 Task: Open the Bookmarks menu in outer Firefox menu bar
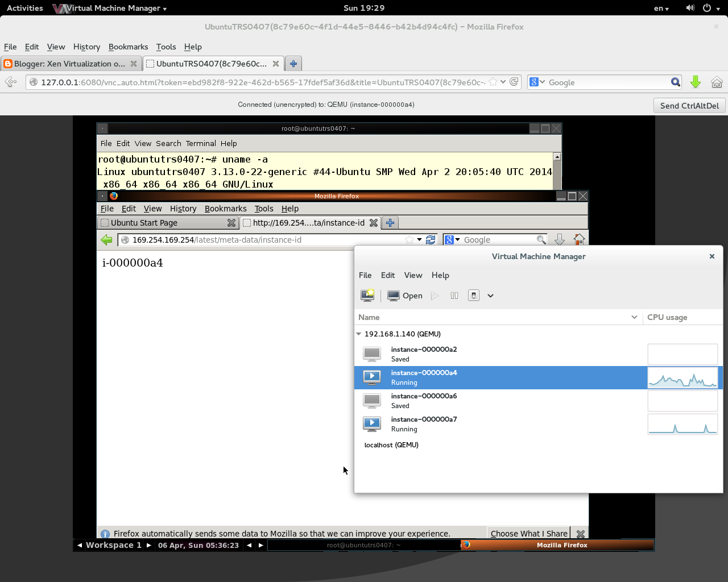click(x=128, y=47)
